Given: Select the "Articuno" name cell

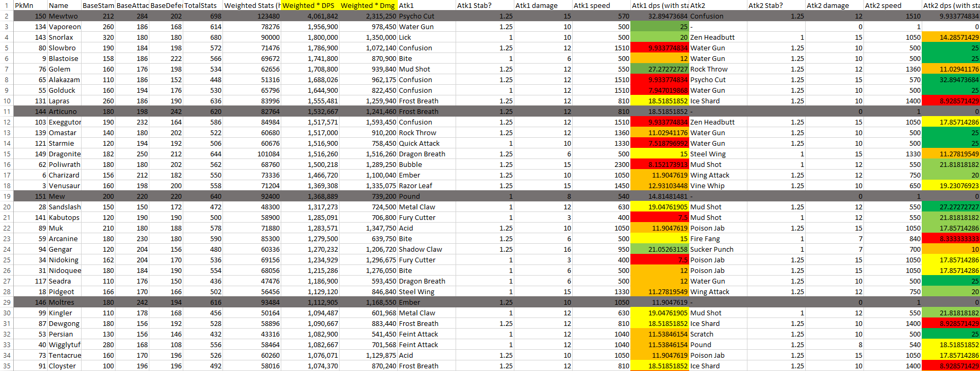Looking at the screenshot, I should coord(64,111).
